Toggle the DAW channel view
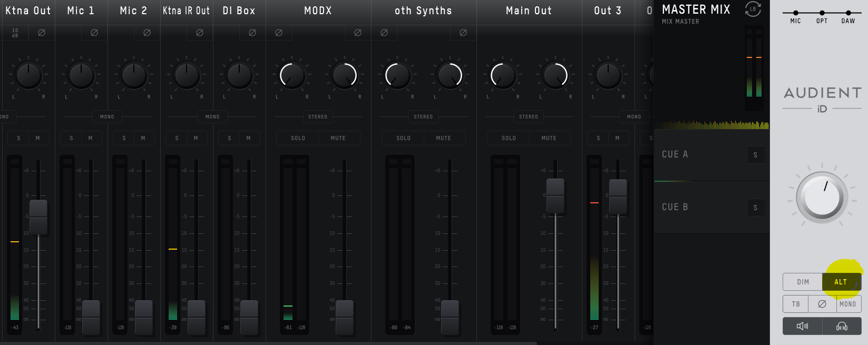 coord(848,13)
